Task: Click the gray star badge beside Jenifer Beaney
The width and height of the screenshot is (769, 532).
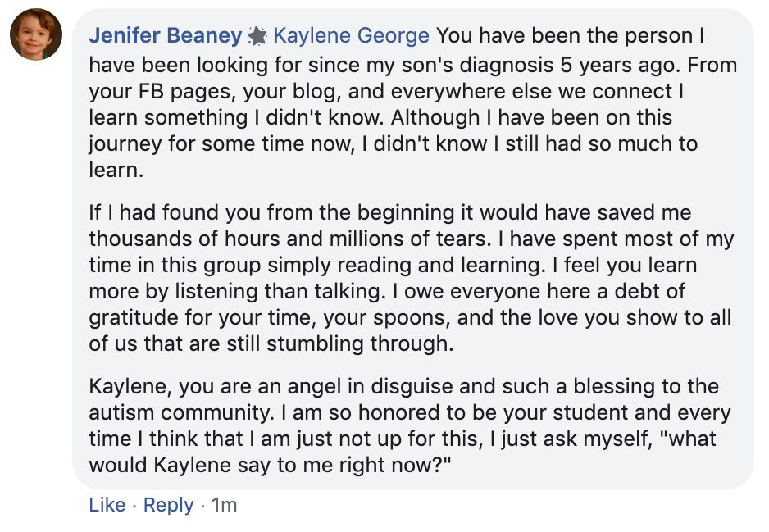Action: pyautogui.click(x=257, y=36)
